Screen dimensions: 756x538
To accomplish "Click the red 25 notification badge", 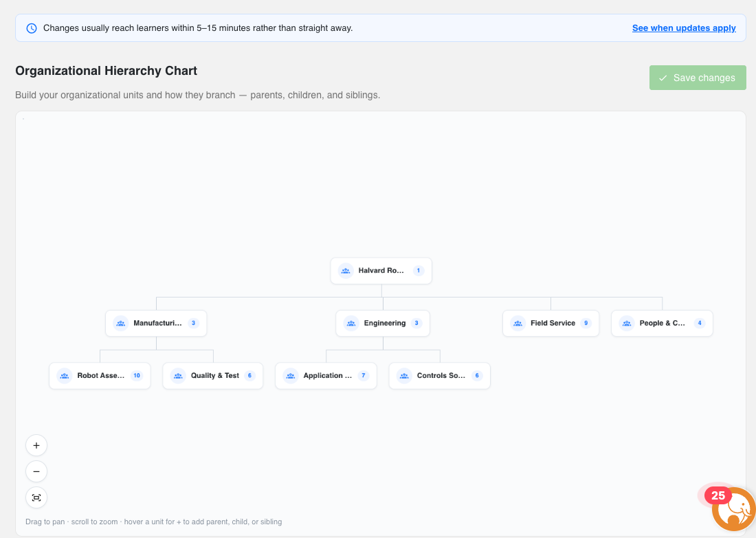I will [x=718, y=495].
